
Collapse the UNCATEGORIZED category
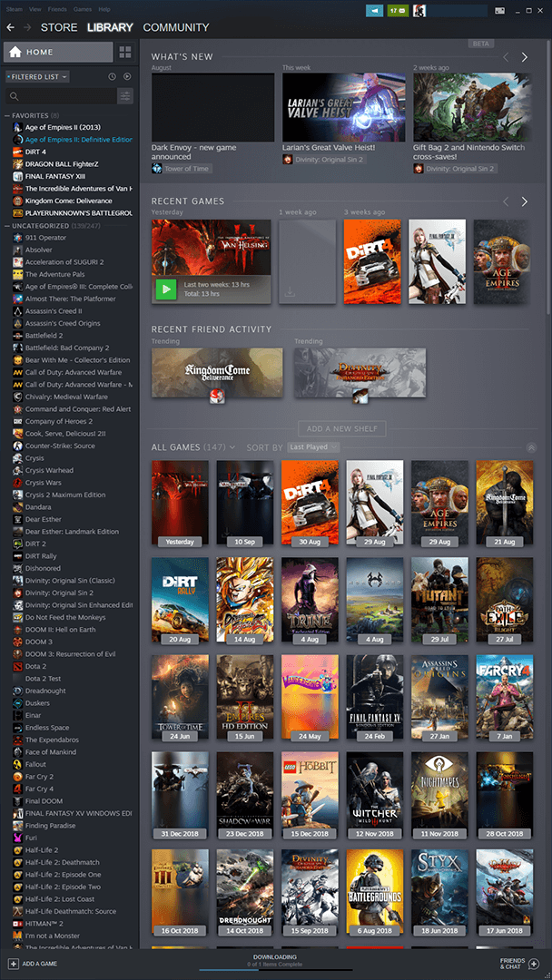click(x=7, y=226)
